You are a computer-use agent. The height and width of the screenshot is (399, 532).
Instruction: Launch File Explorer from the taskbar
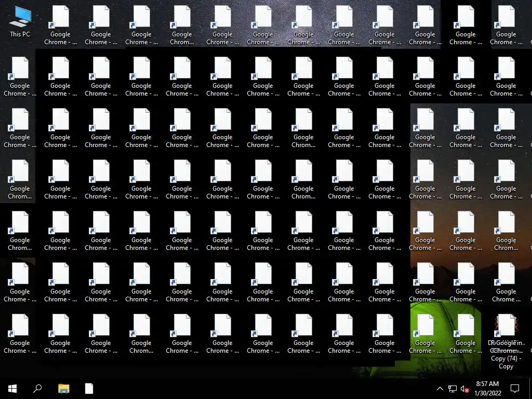63,389
